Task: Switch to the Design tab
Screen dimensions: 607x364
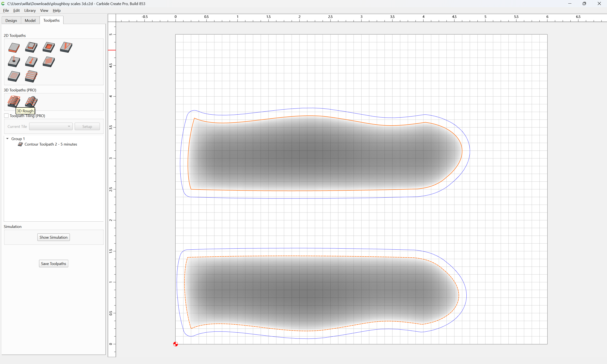Action: [11, 20]
